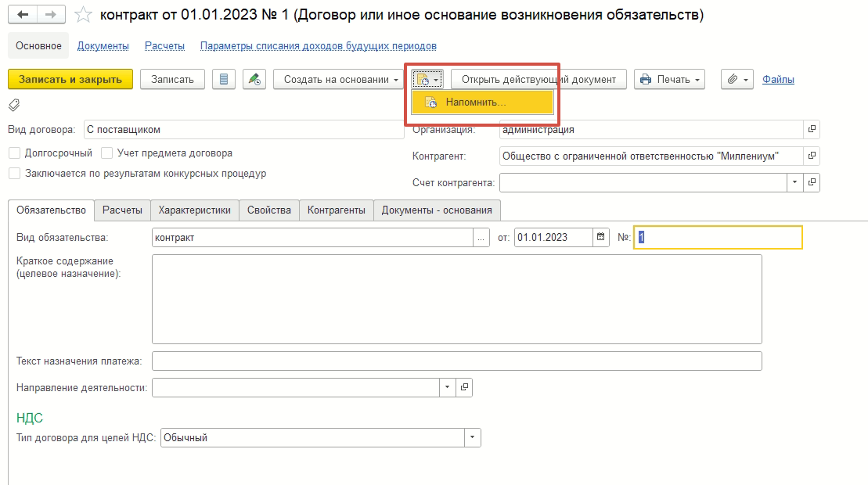Image resolution: width=868 pixels, height=485 pixels.
Task: Open the reminder icon dropdown button
Action: click(427, 80)
